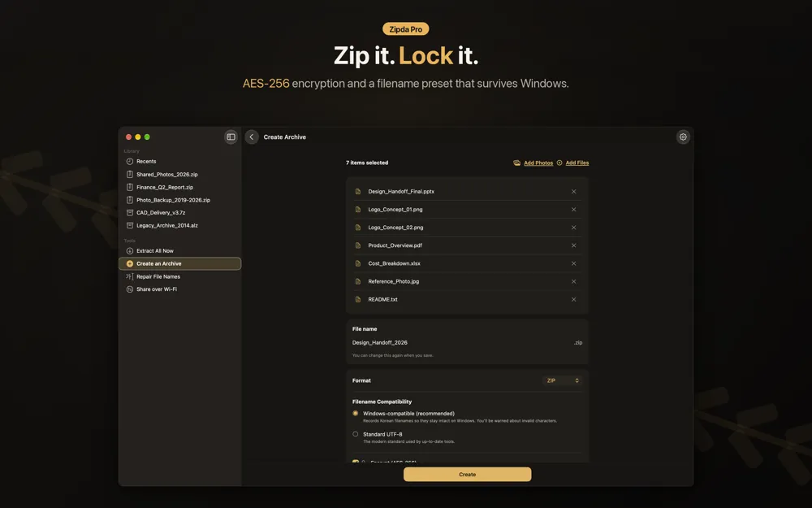
Task: Remove Design_Handoff_Final.pptx with its X
Action: 574,191
